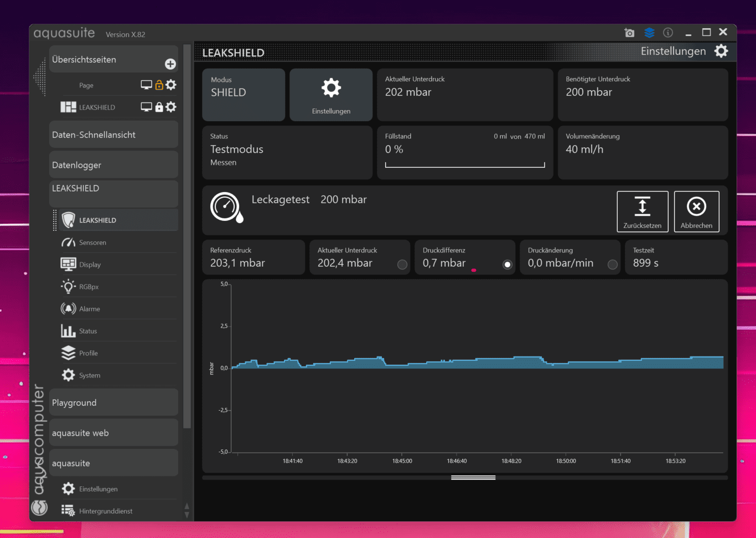Click the sidebar vertical scrollbar
756x538 pixels.
coord(187,237)
